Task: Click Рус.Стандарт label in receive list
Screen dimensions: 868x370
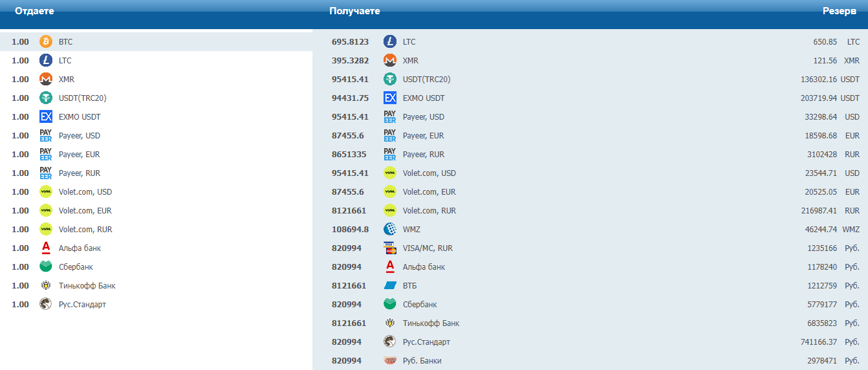Action: pos(426,342)
